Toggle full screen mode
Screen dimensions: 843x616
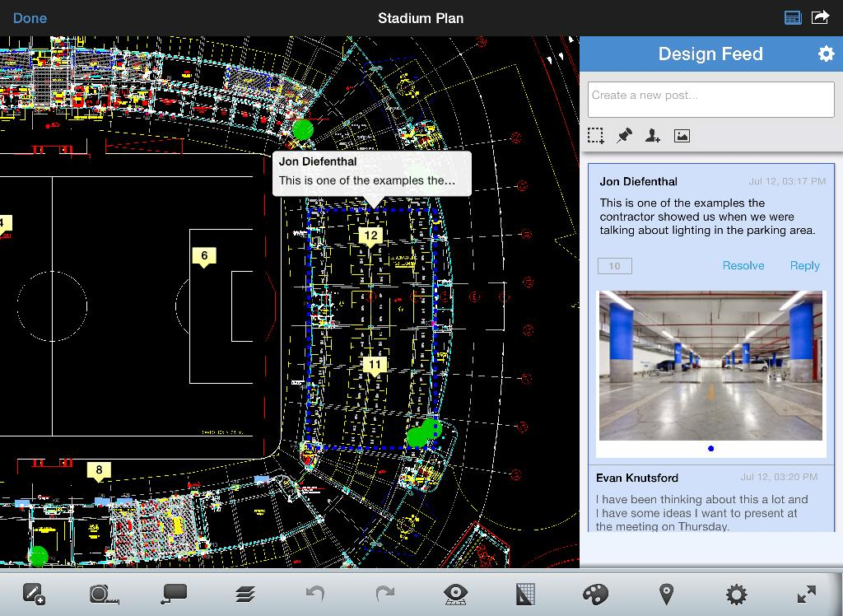pyautogui.click(x=807, y=593)
